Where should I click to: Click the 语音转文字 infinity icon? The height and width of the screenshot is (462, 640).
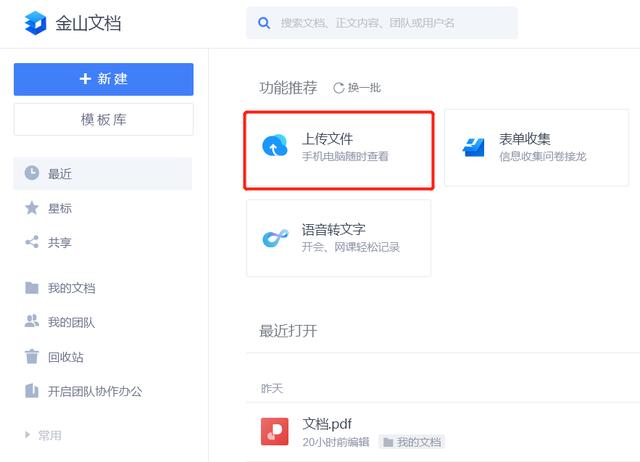tap(275, 238)
